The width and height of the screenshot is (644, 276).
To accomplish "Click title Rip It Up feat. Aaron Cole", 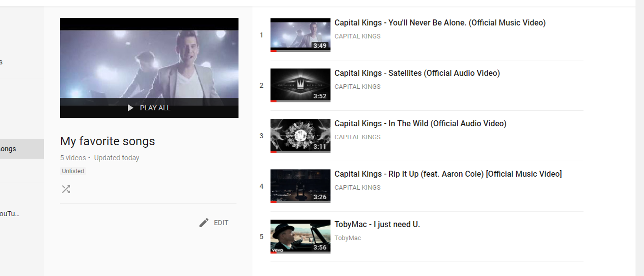I will pos(448,174).
